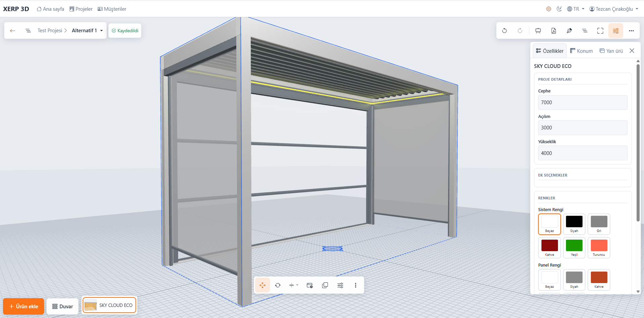
Task: Click the back arrow icon
Action: pos(13,31)
